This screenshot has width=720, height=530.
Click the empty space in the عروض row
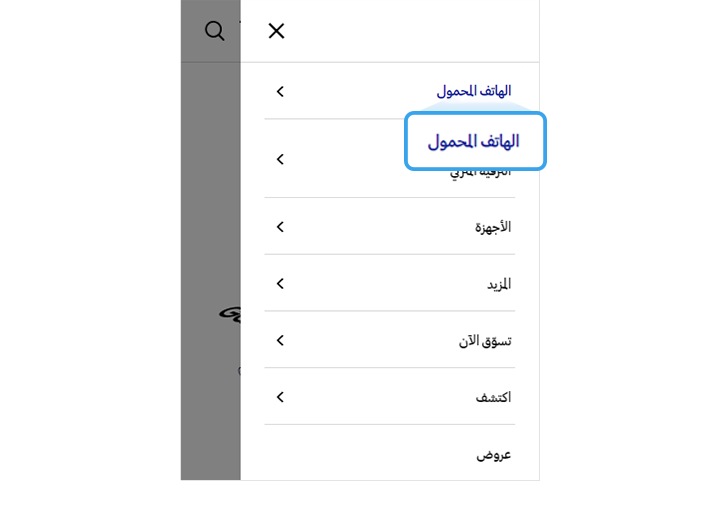pos(367,454)
